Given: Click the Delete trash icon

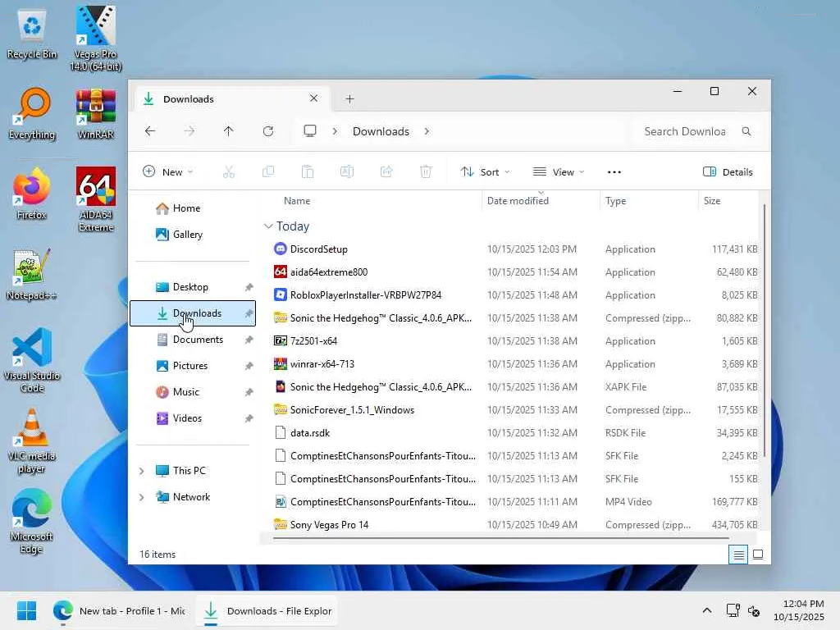Looking at the screenshot, I should point(426,172).
